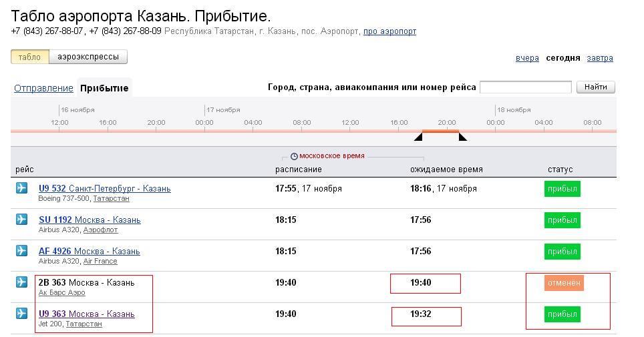Open the Air France airline link
The image size is (644, 337).
point(100,261)
